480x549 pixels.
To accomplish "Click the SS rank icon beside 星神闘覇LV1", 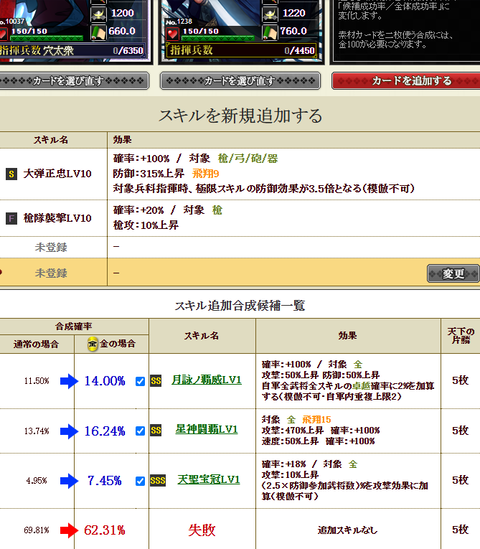I will tap(156, 431).
